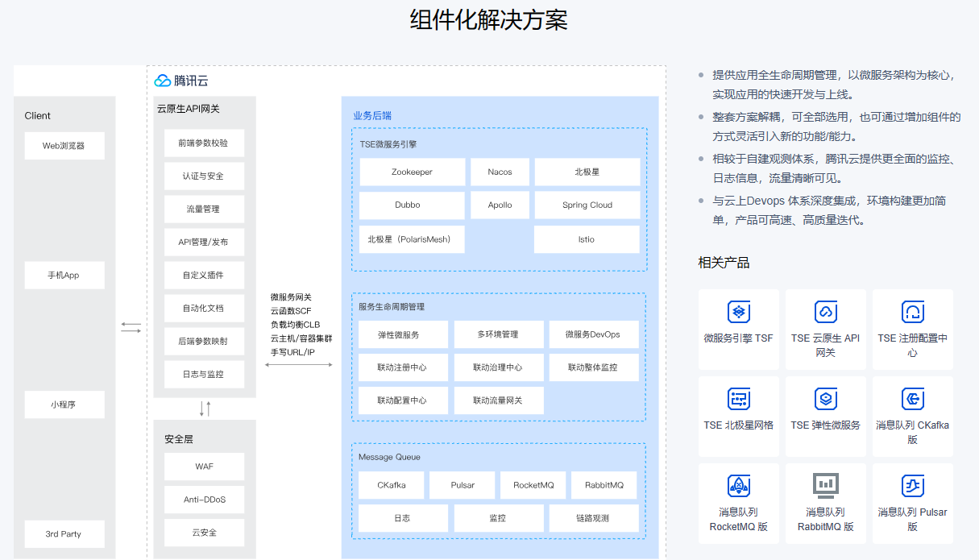979x560 pixels.
Task: Click the 组件化解决方案 page heading
Action: coord(489,19)
